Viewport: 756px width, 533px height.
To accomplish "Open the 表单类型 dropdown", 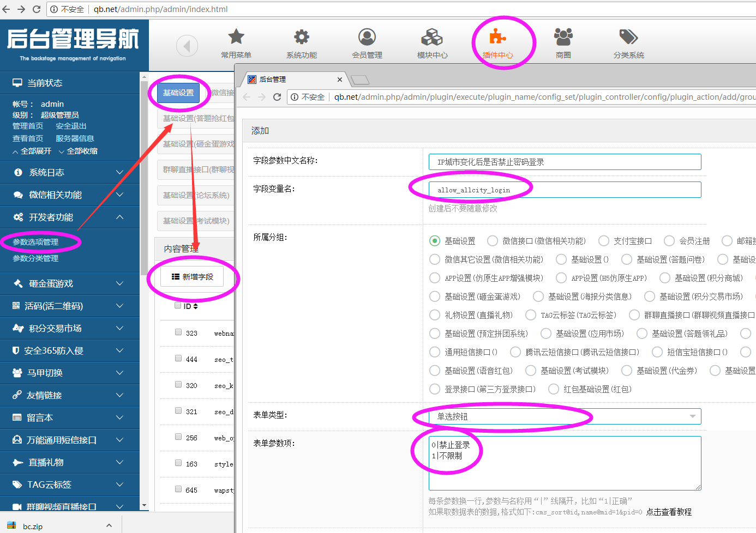I will [565, 416].
